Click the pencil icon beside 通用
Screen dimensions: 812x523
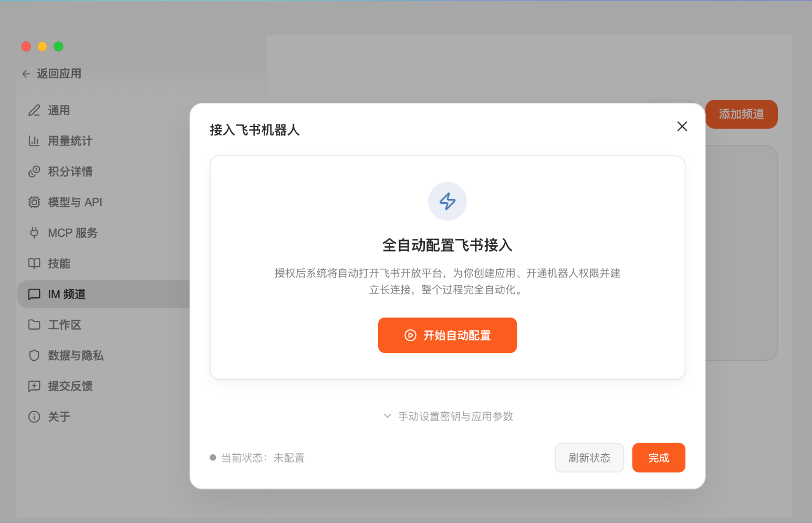[x=34, y=110]
